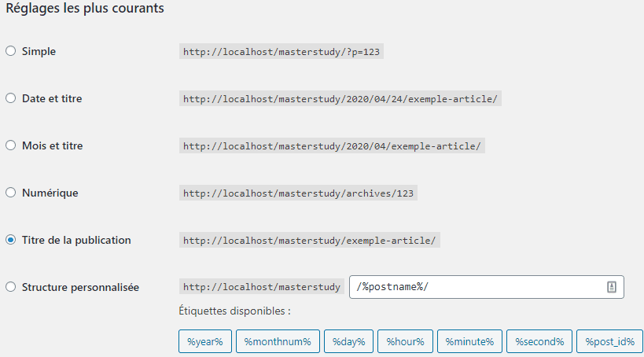Image resolution: width=644 pixels, height=357 pixels.
Task: Add the %year% tag button
Action: pyautogui.click(x=205, y=341)
